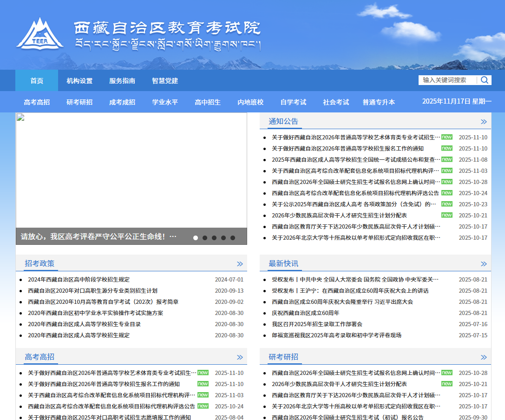Click the magnifier search icon
This screenshot has height=420, width=505.
point(485,80)
